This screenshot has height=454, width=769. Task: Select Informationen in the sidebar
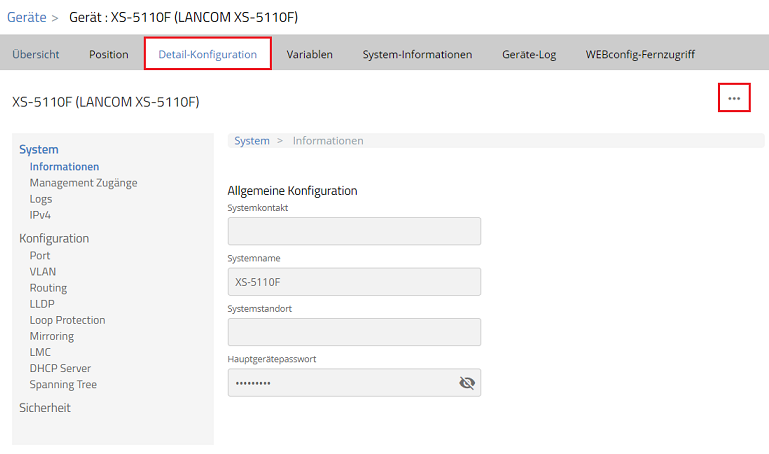click(64, 167)
